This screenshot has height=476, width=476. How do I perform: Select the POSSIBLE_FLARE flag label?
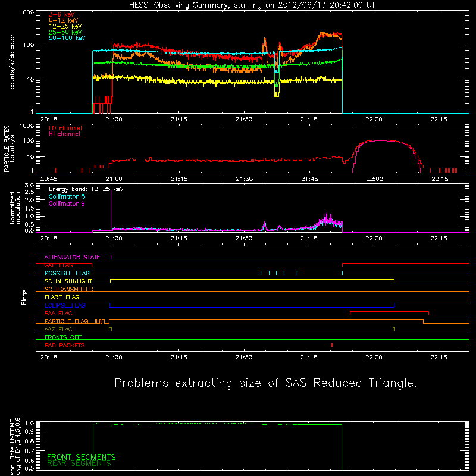point(68,273)
